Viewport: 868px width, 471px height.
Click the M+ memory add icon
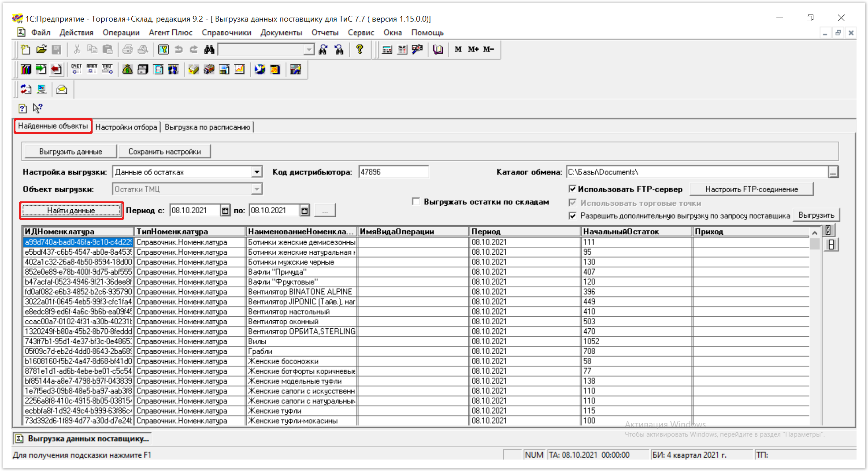point(473,49)
